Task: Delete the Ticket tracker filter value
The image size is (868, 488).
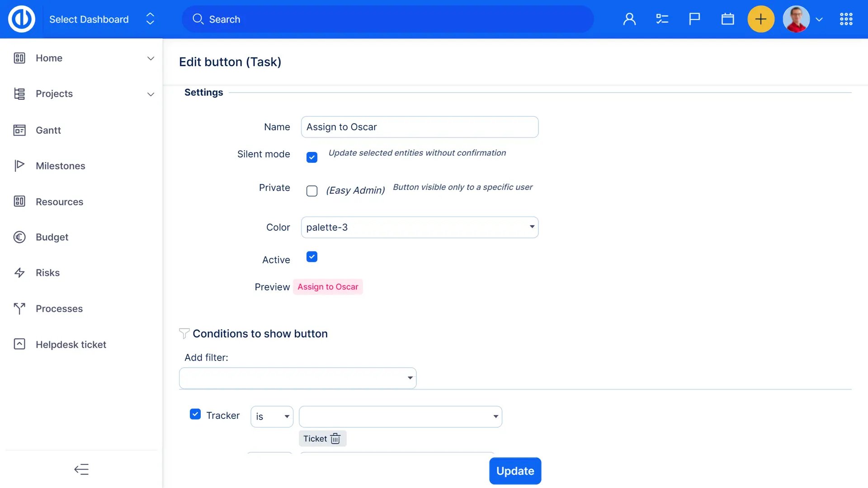Action: point(335,439)
